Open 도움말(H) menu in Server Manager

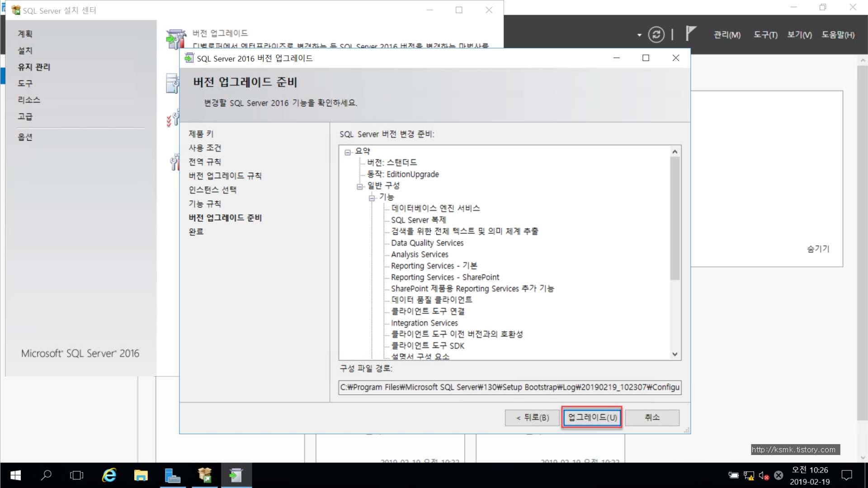(838, 35)
